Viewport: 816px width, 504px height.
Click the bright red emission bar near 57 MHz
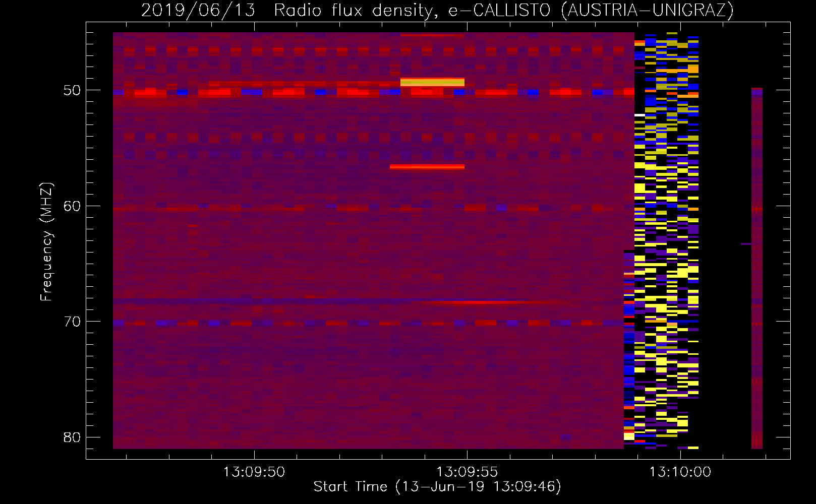(427, 166)
